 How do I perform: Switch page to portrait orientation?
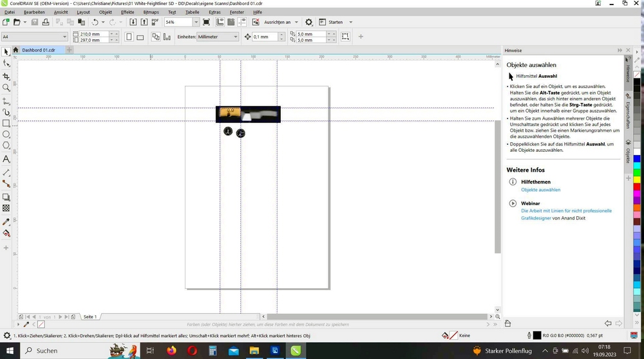129,37
